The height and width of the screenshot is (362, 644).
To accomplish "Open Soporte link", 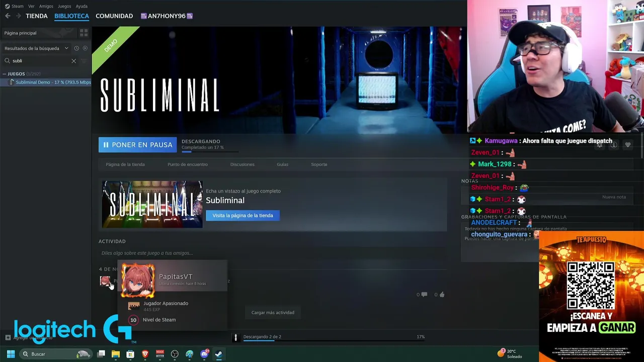I will [319, 164].
